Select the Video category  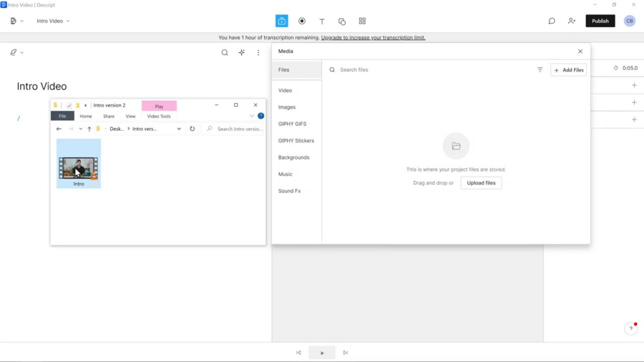point(285,90)
